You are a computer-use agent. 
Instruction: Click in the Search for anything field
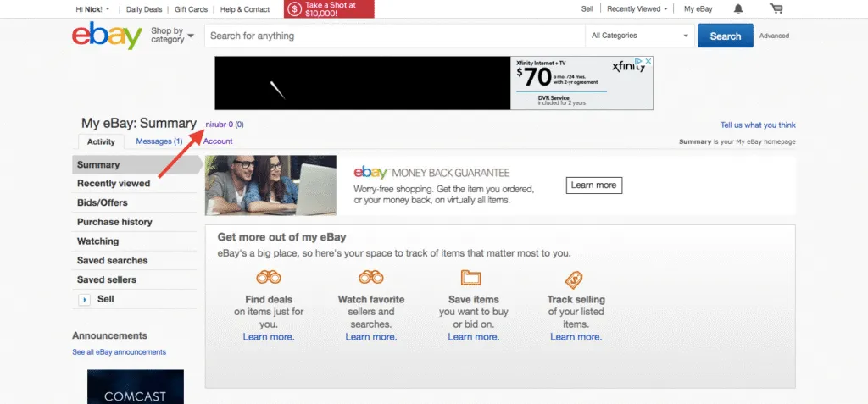click(x=394, y=36)
